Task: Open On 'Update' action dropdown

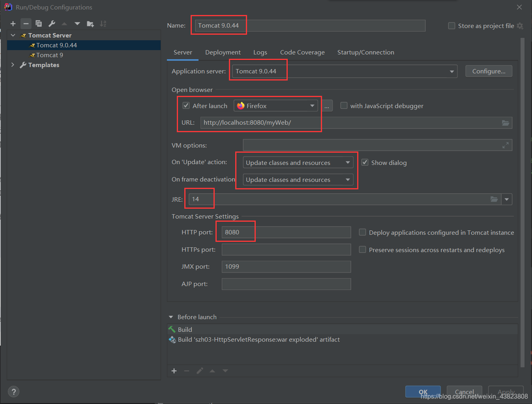Action: point(298,163)
